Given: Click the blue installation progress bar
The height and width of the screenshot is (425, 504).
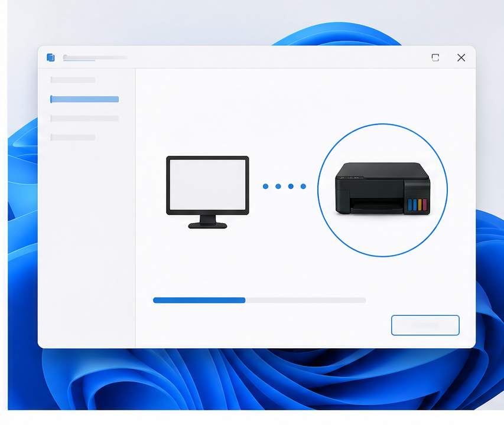Looking at the screenshot, I should pyautogui.click(x=259, y=300).
